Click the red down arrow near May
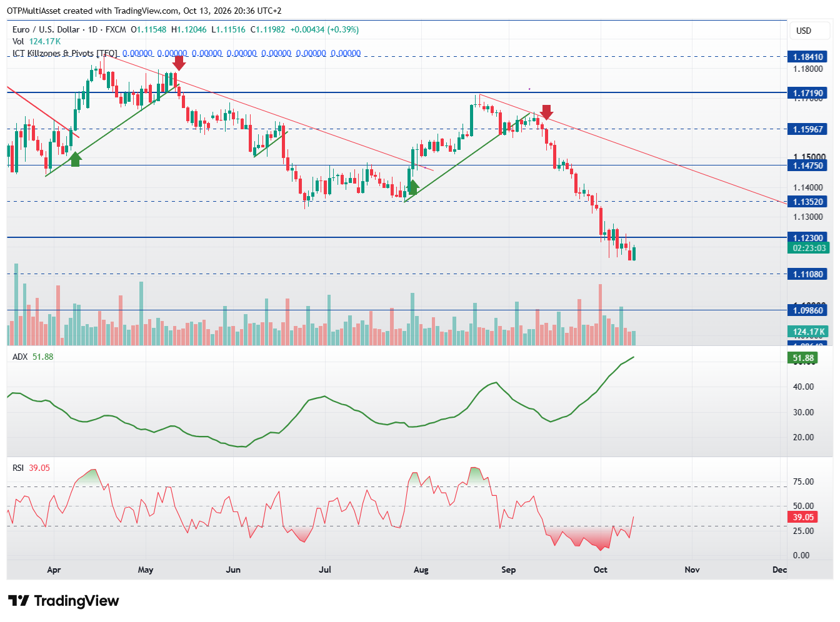Screen dimensions: 840x622 pyautogui.click(x=179, y=62)
